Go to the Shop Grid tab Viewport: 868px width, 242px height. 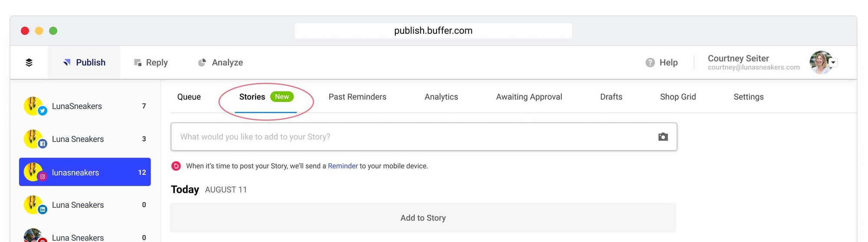tap(678, 97)
